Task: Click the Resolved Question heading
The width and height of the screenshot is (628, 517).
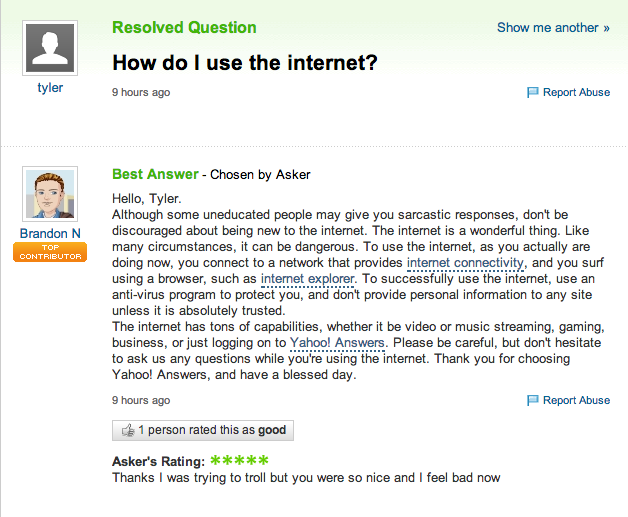Action: 184,28
